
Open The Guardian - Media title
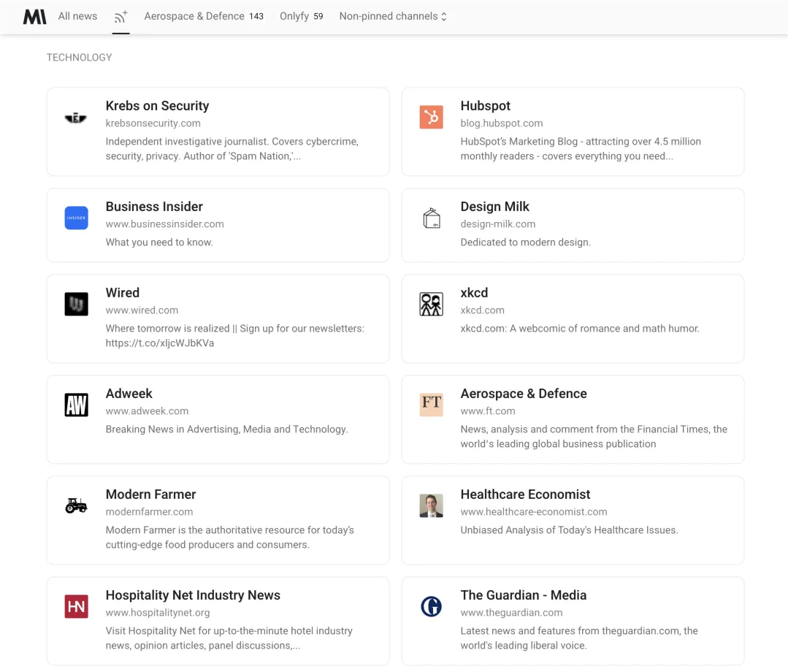pos(524,595)
